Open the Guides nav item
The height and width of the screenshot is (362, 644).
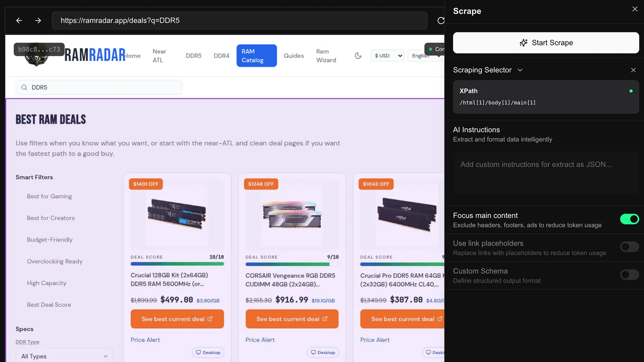click(294, 56)
